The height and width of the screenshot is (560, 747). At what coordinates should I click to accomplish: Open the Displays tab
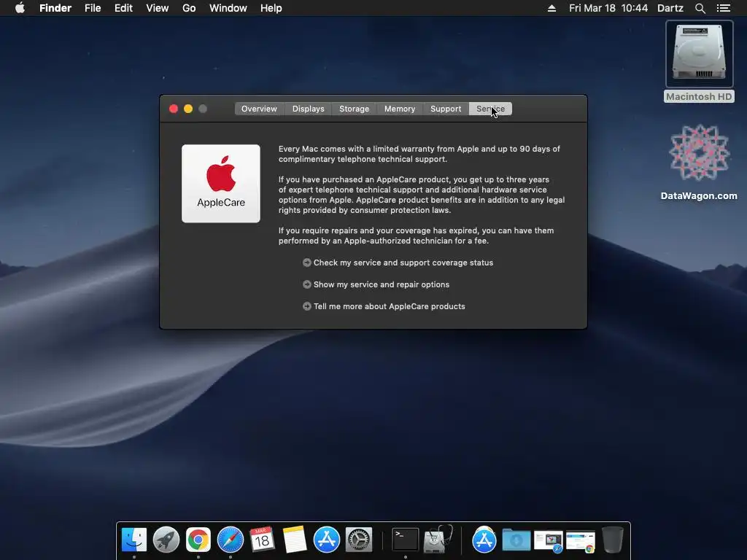tap(309, 109)
